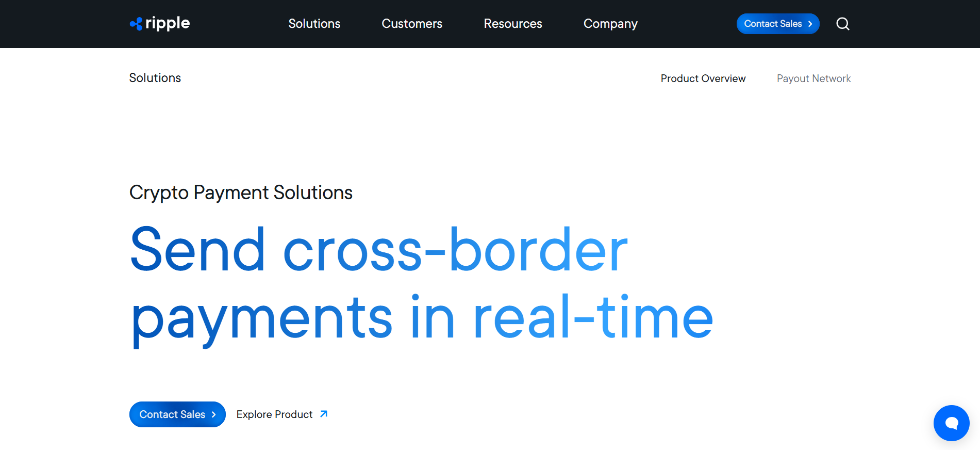Open the chat bubble widget

point(951,423)
